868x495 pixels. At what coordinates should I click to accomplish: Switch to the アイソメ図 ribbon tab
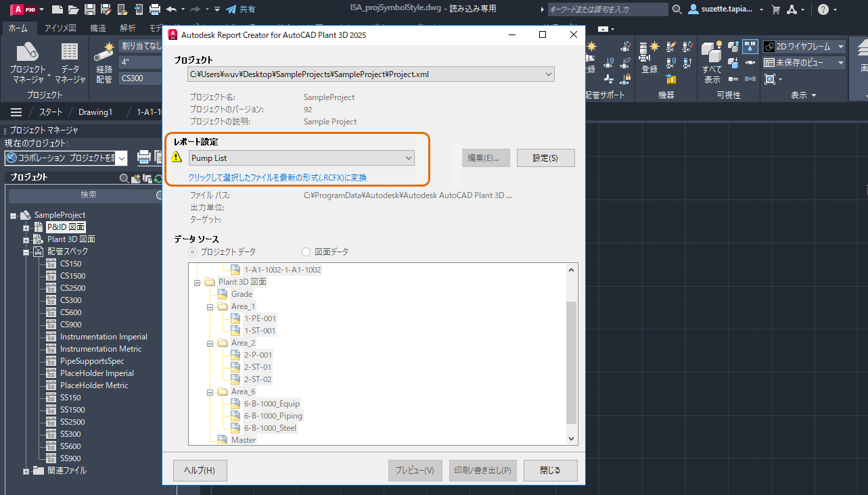tap(60, 28)
